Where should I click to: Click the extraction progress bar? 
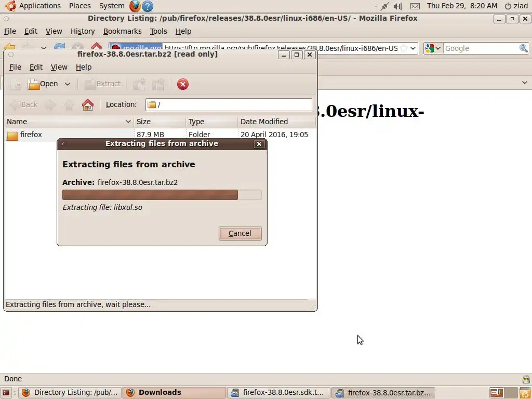(162, 195)
